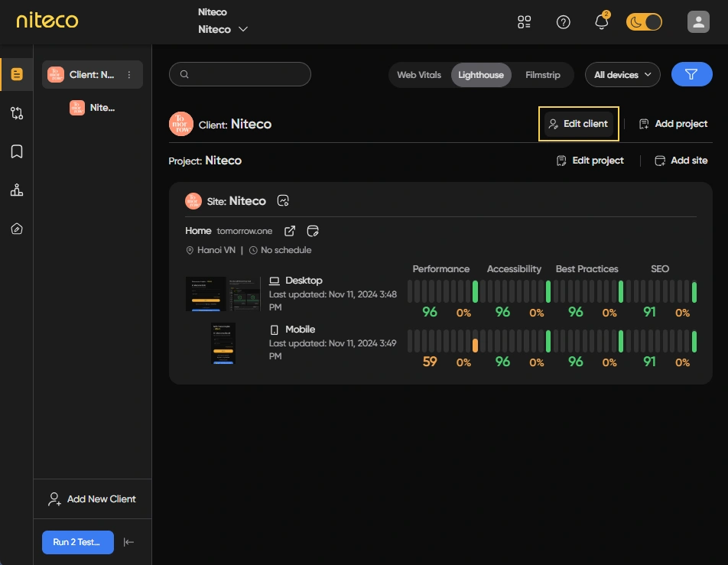
Task: Open the pencil hexagon sidebar icon
Action: click(17, 229)
